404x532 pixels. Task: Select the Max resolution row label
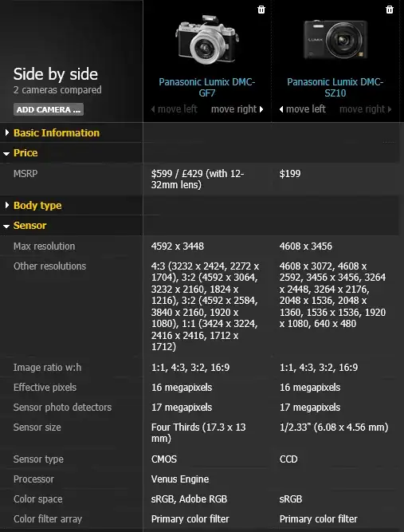pos(44,246)
